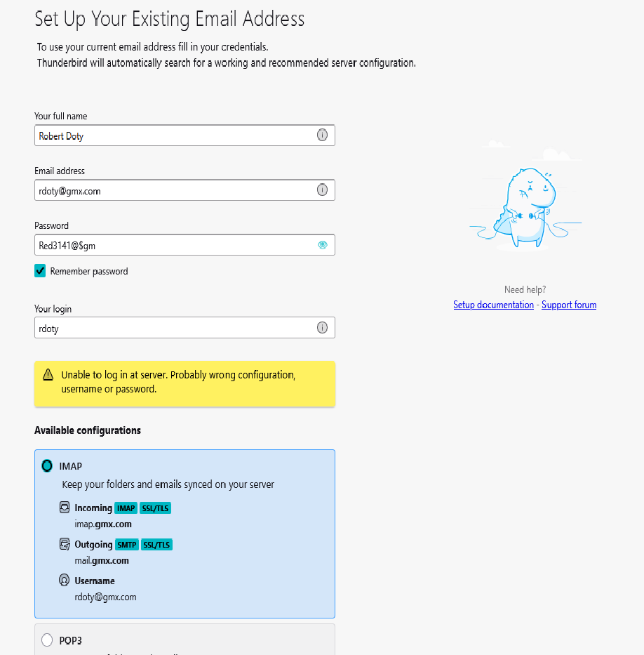Click the warning triangle icon in yellow banner

(x=48, y=375)
